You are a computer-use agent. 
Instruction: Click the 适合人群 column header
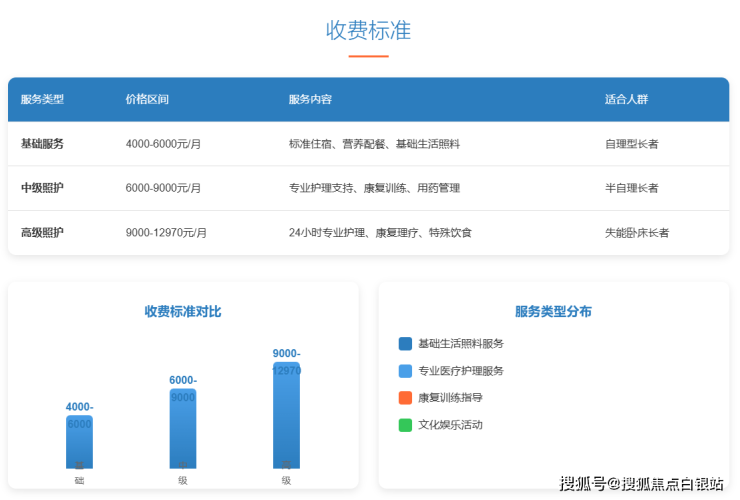click(627, 100)
